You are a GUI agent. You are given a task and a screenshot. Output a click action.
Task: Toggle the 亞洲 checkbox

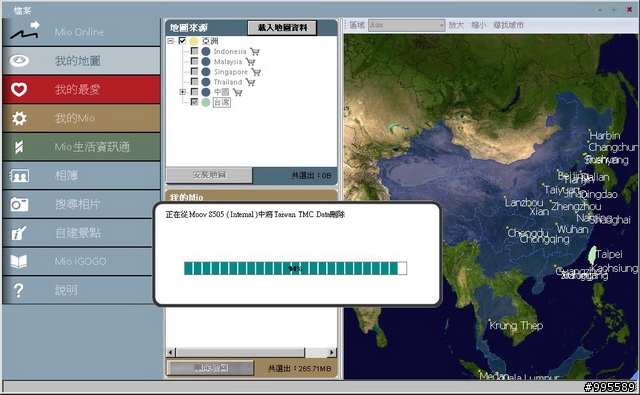[x=182, y=40]
